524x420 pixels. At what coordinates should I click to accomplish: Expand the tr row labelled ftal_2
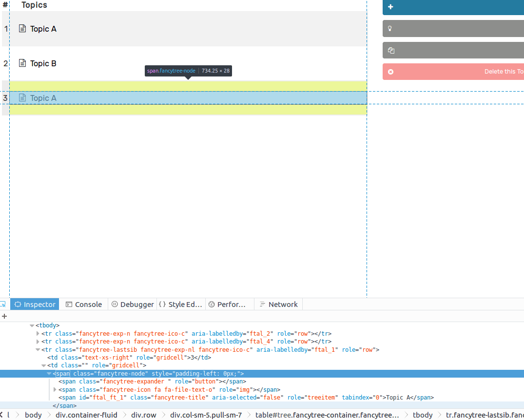38,333
